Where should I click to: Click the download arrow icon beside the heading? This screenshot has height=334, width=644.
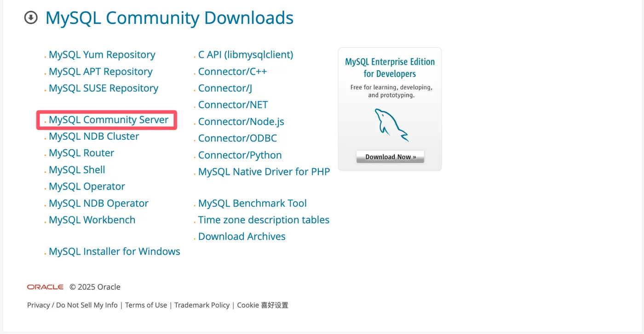31,18
